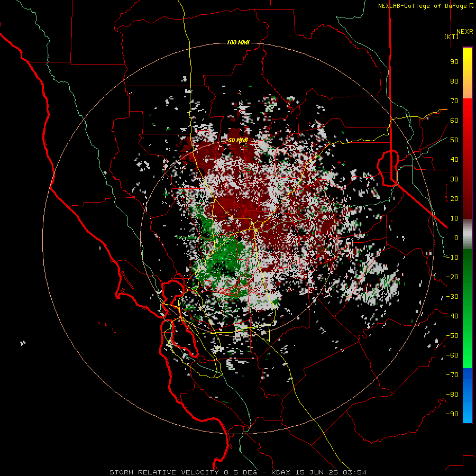476x476 pixels.
Task: Click the 30 knot legend value
Action: [x=454, y=179]
